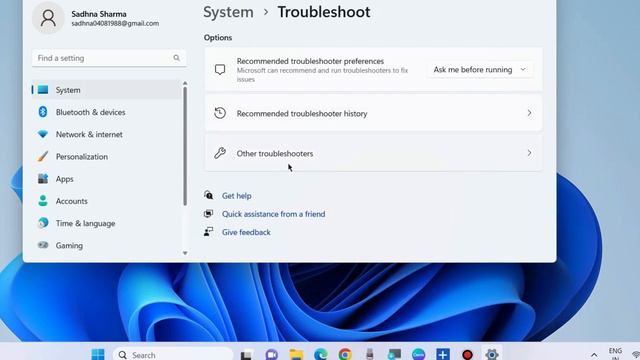
Task: Click sidebar scrollbar down arrow
Action: tap(185, 253)
